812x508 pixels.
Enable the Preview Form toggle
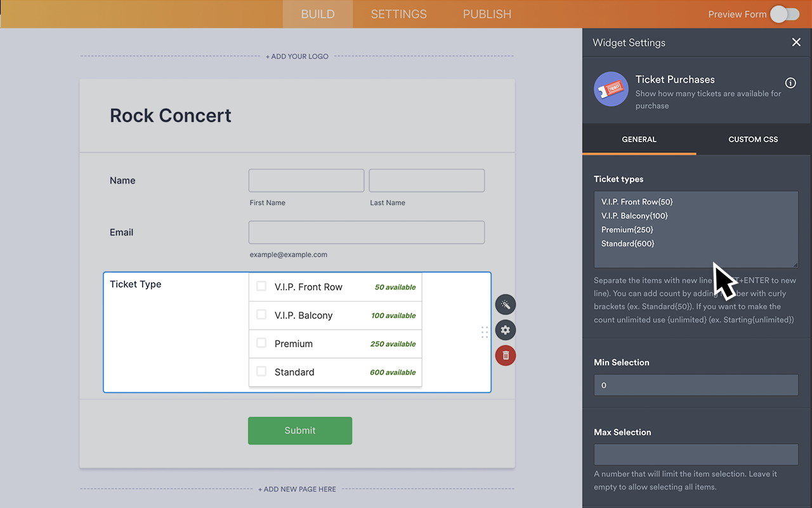(784, 14)
